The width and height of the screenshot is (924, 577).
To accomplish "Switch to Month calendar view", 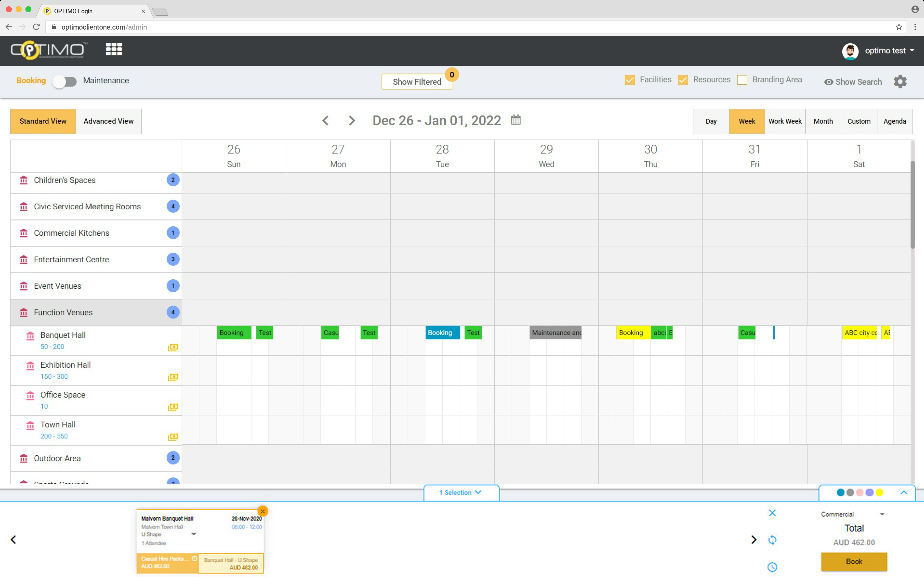I will [823, 121].
